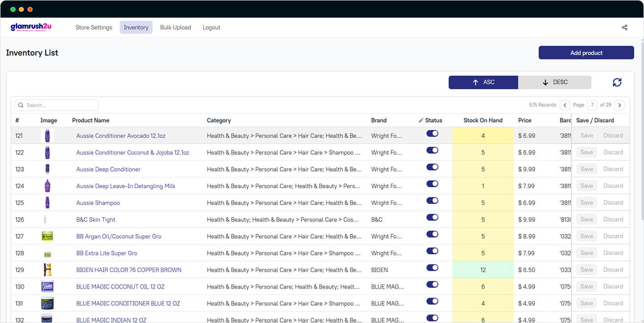Go to the next page arrow
Screen dimensions: 644x323
pos(619,105)
